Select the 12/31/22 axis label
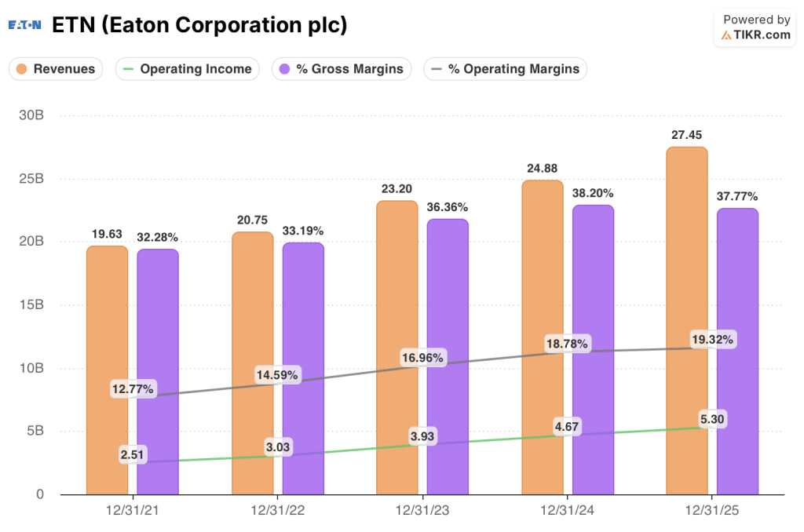The height and width of the screenshot is (532, 804). pos(277,509)
